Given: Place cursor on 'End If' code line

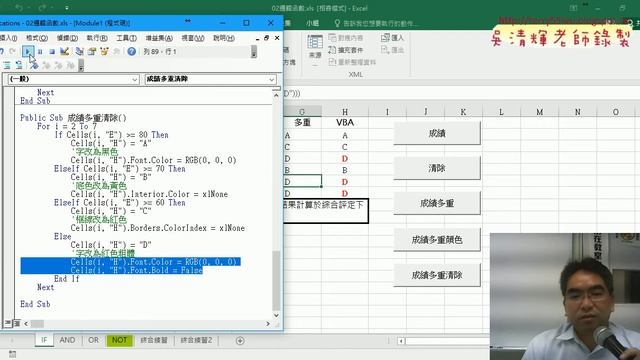Looking at the screenshot, I should coord(67,279).
